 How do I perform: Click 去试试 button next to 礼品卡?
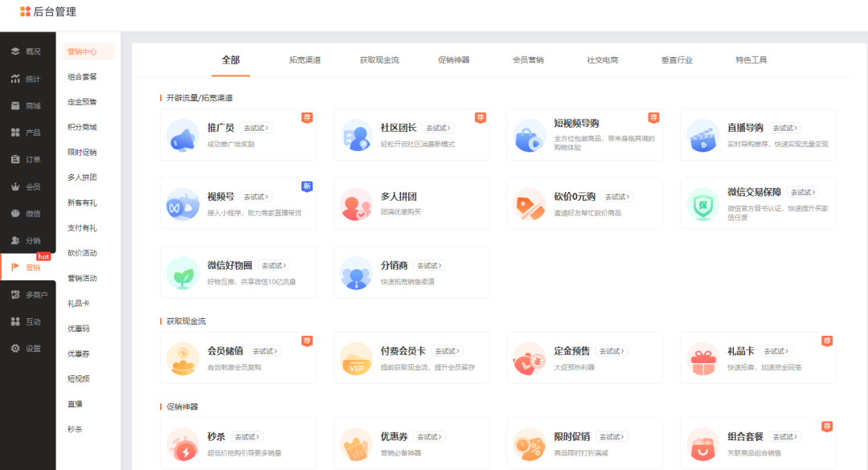[776, 351]
